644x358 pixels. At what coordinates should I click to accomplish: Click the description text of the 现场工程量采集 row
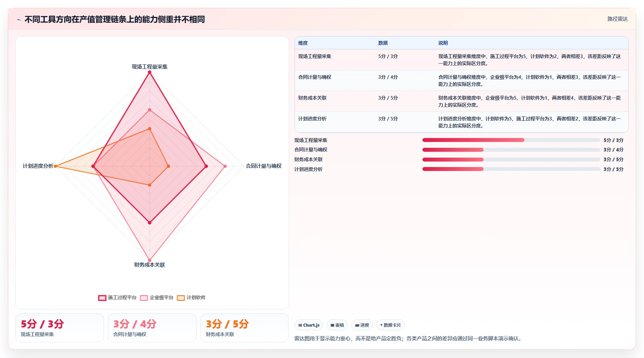tap(529, 60)
